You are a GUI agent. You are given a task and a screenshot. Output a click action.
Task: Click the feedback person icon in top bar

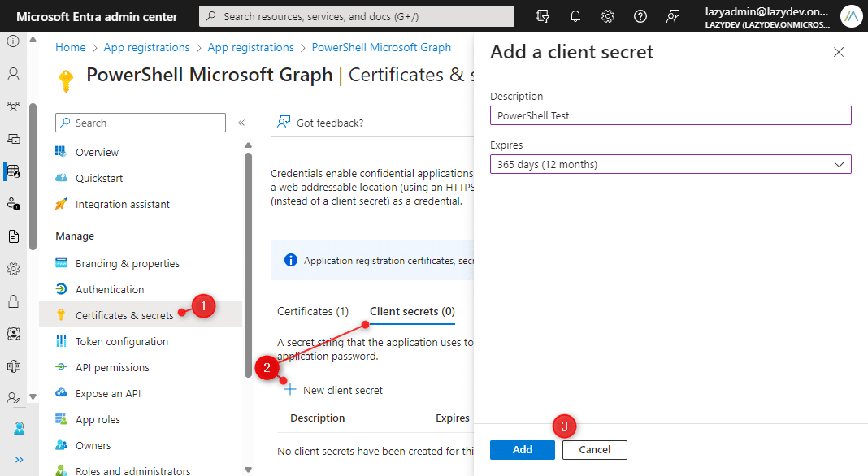[673, 16]
